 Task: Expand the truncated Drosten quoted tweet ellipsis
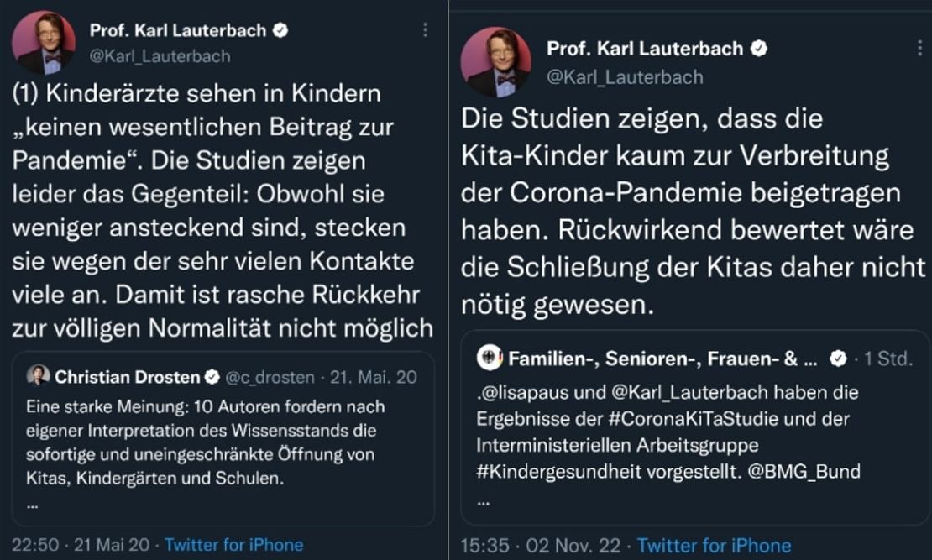click(x=32, y=505)
